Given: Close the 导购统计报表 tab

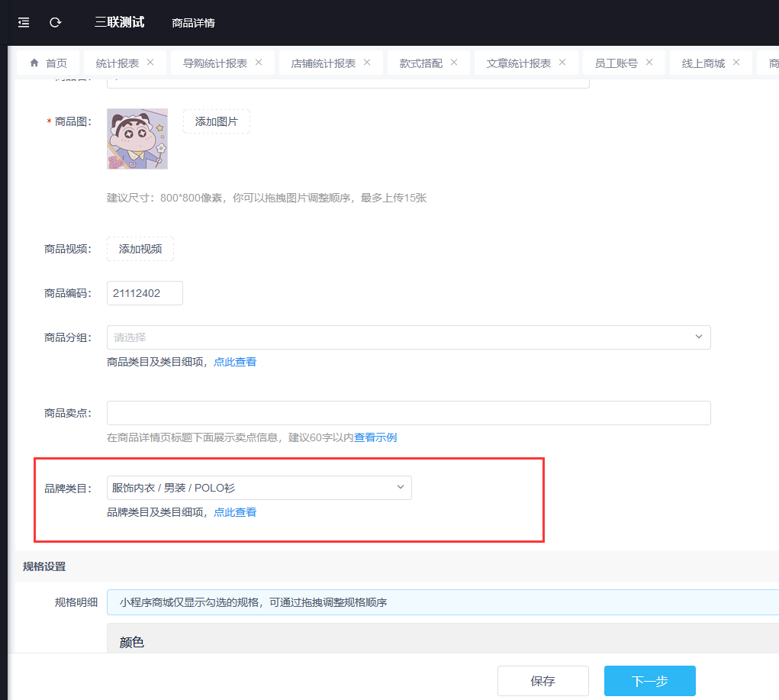Looking at the screenshot, I should coord(259,62).
